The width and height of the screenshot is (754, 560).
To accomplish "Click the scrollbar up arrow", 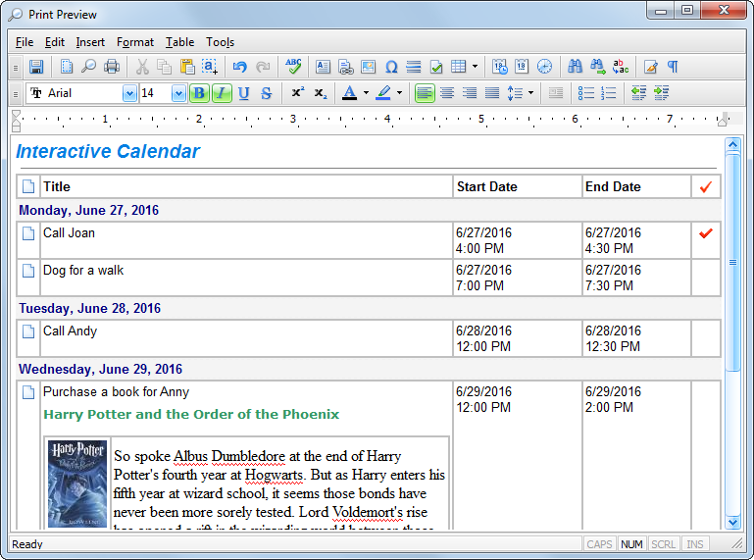I will point(732,144).
